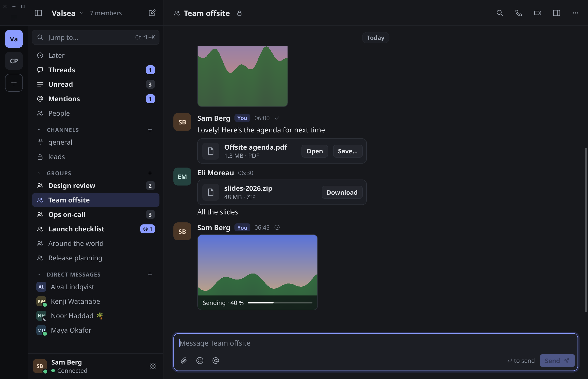
Task: Start a new direct message
Action: point(150,274)
